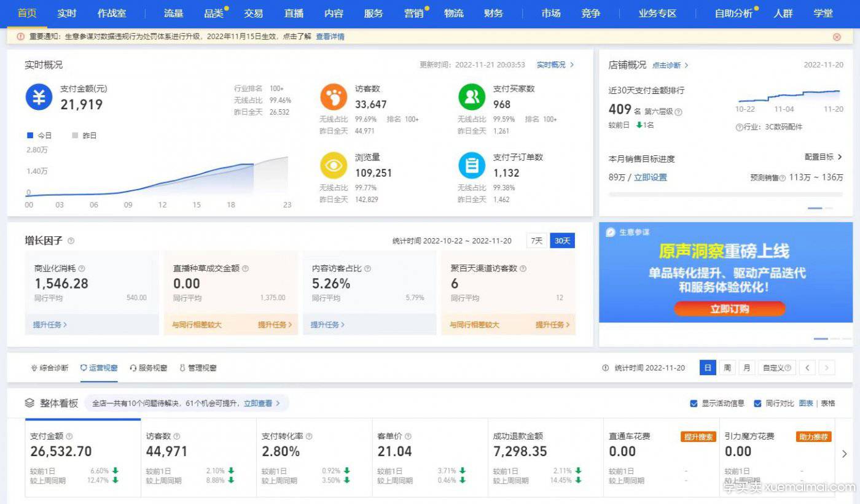Screen dimensions: 860x504
Task: Switch view to 图表
Action: coord(806,403)
